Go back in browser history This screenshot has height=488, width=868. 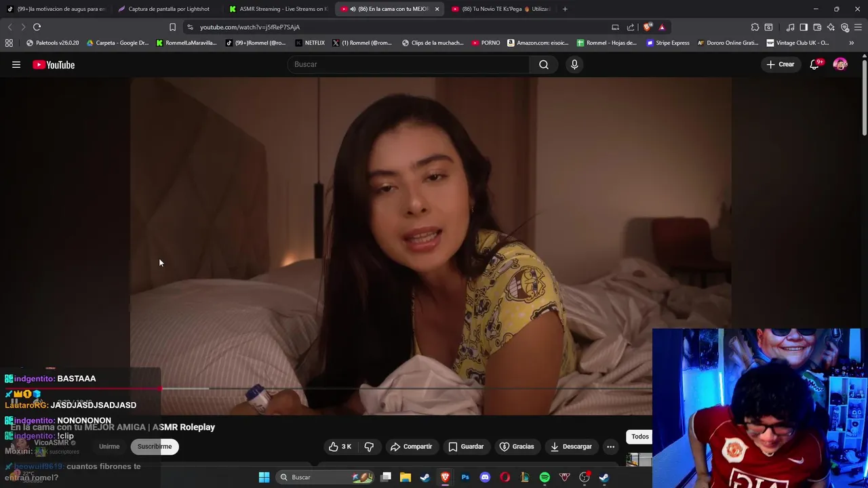pyautogui.click(x=9, y=27)
